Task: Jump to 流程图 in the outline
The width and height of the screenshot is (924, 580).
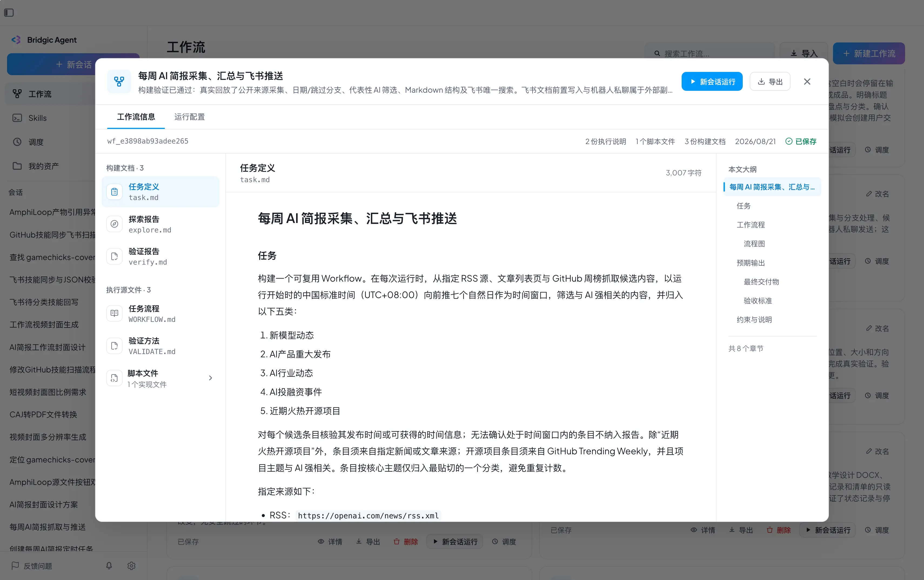Action: click(x=754, y=244)
